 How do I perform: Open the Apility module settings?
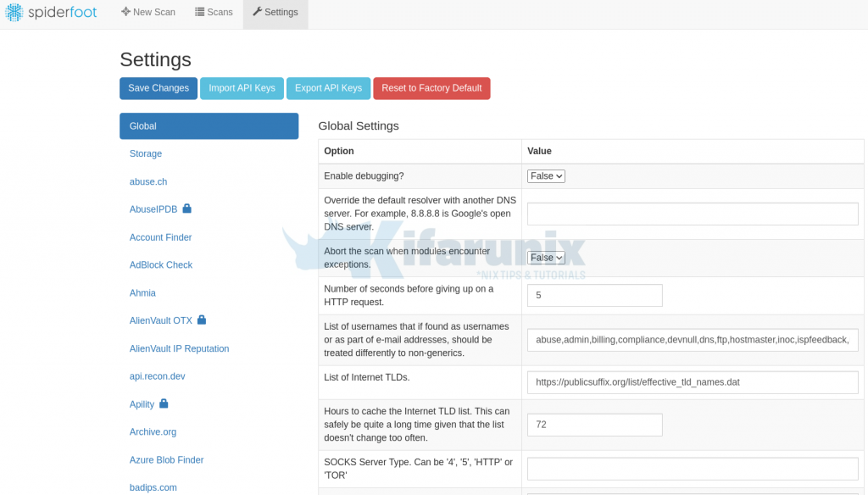142,404
